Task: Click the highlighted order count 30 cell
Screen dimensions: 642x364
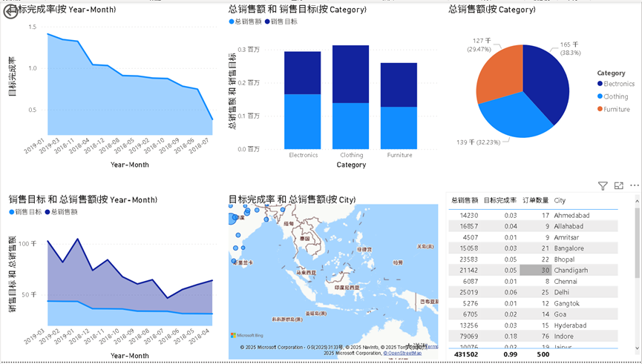Action: click(536, 271)
